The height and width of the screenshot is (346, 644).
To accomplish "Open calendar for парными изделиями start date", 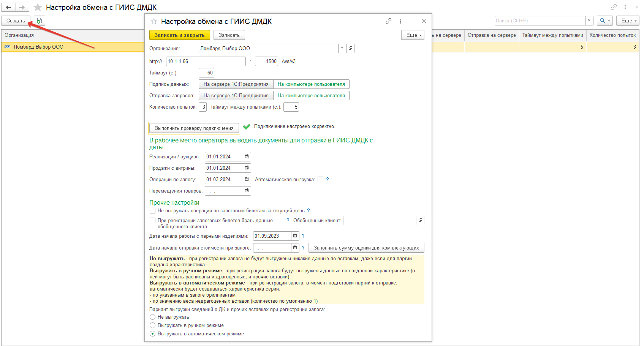I will 295,236.
